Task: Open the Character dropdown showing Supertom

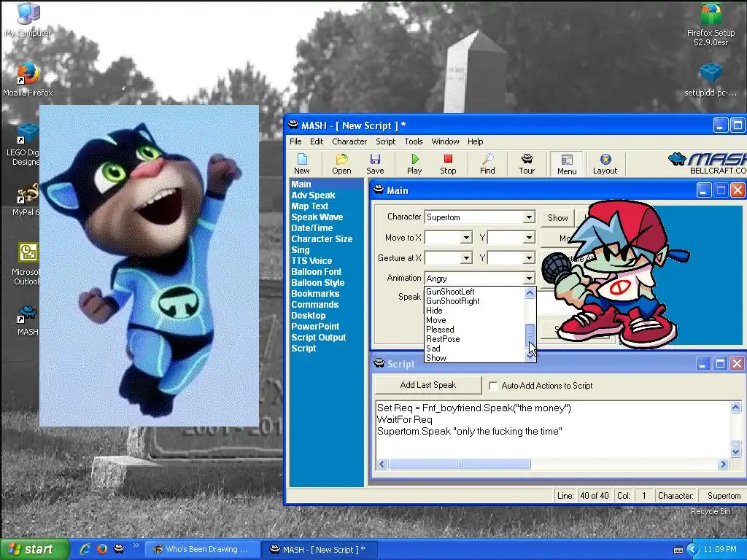Action: pos(529,217)
